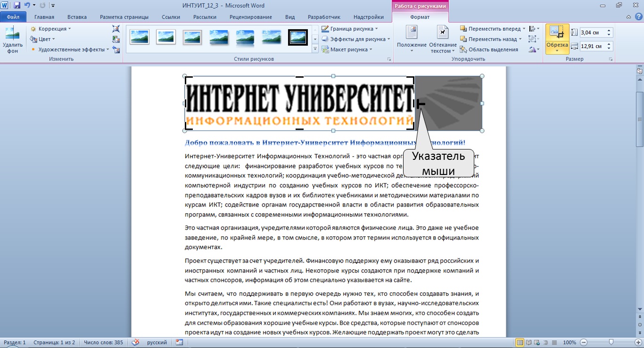This screenshot has height=348, width=644.
Task: Show next row of picture styles gallery
Action: 315,39
